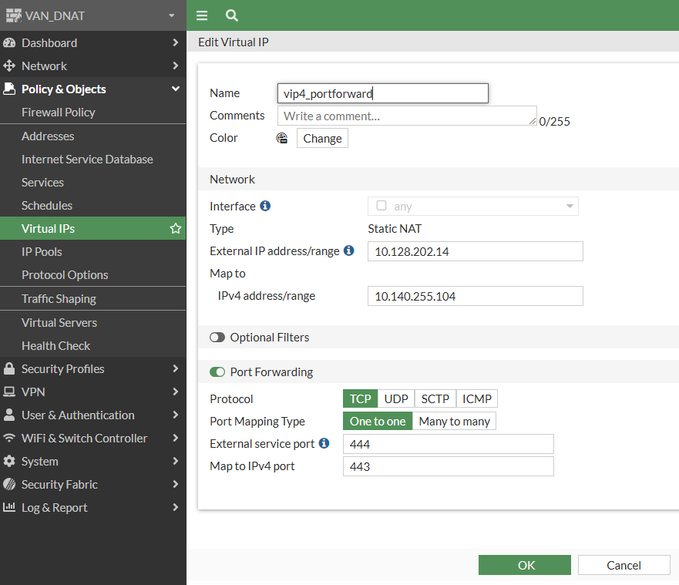This screenshot has height=585, width=679.
Task: Click the Dashboard gauge icon
Action: (x=9, y=43)
